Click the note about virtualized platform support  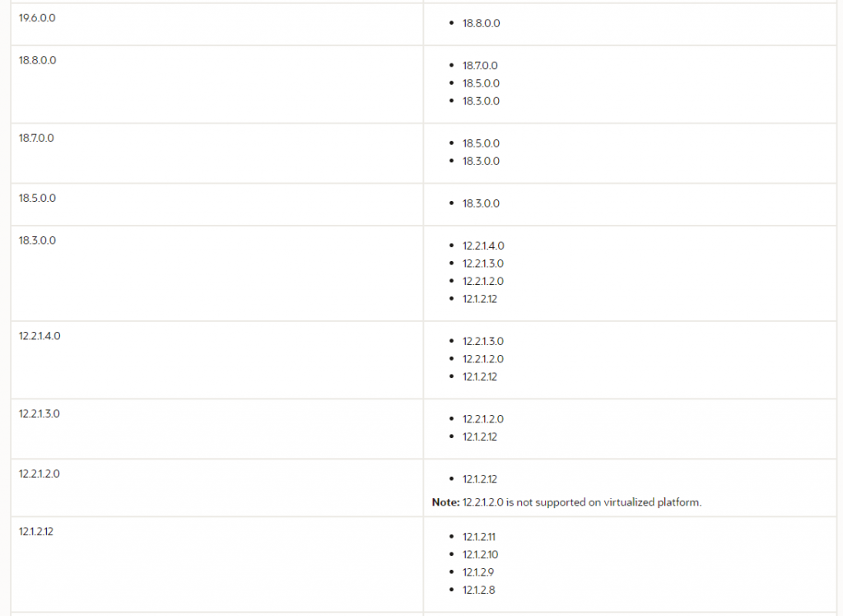pyautogui.click(x=566, y=502)
